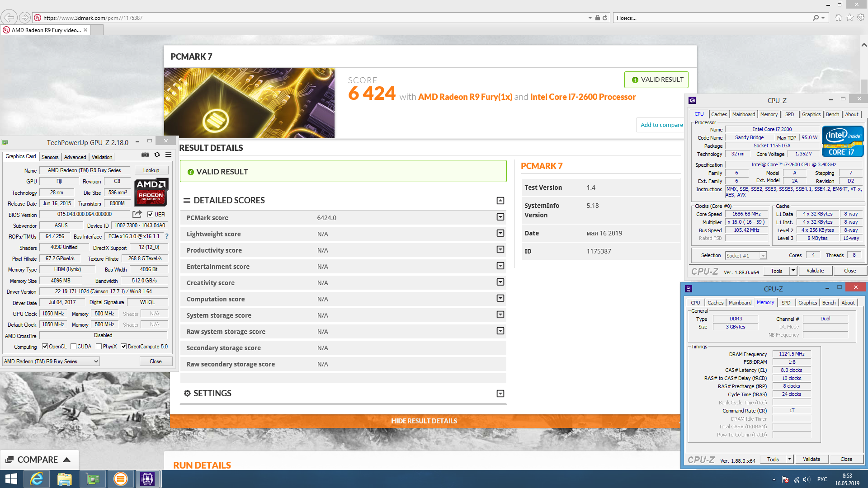Click browser forward arrow button
The height and width of the screenshot is (488, 868).
(x=25, y=18)
